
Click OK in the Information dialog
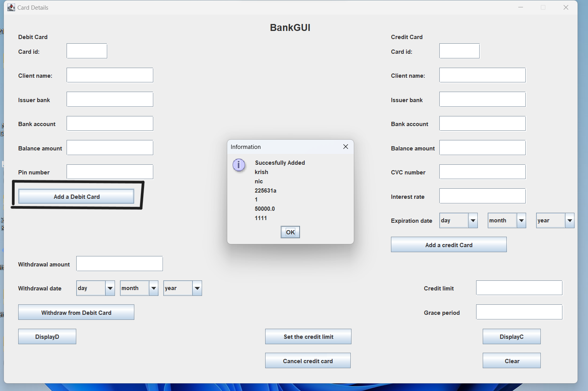point(290,232)
